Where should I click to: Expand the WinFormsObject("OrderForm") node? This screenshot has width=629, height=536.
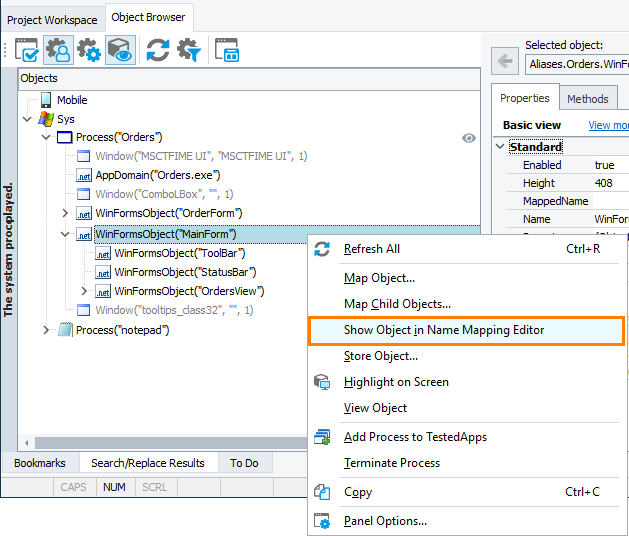65,214
